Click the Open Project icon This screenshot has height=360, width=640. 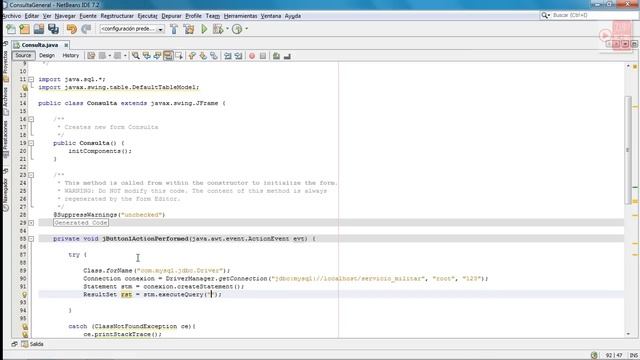tap(39, 29)
